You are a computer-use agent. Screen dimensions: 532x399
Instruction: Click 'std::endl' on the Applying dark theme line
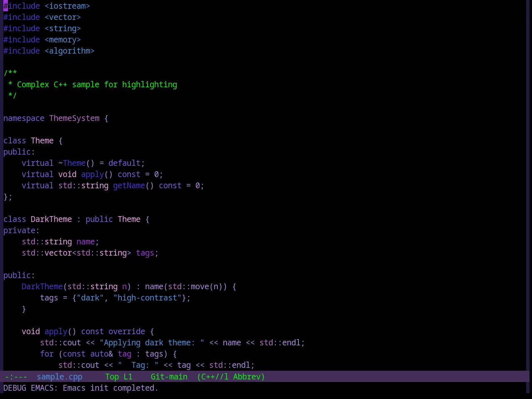click(x=280, y=342)
